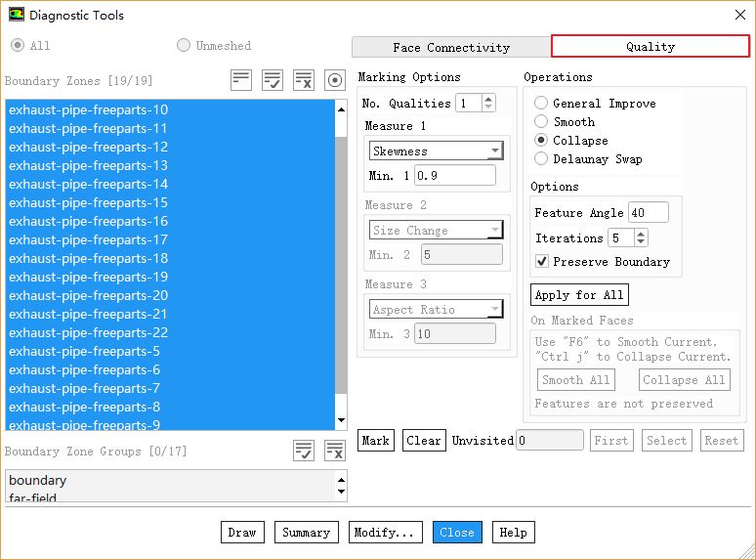Click the Mark button
This screenshot has width=756, height=560.
376,441
